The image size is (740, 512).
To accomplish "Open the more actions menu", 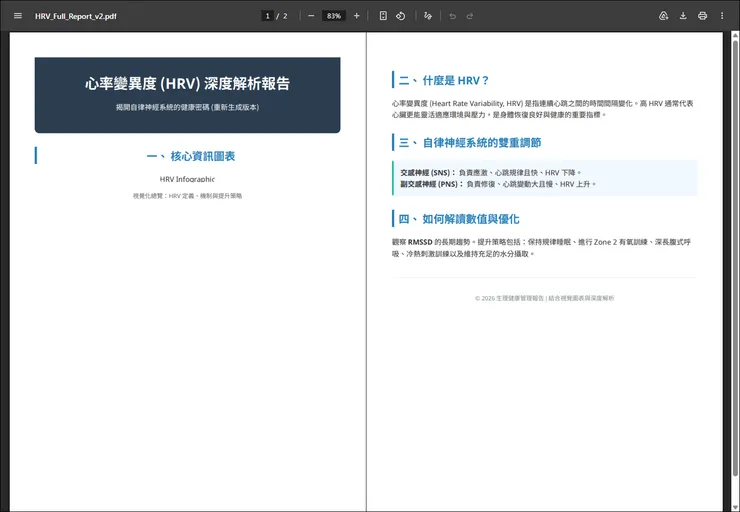I will tap(722, 16).
